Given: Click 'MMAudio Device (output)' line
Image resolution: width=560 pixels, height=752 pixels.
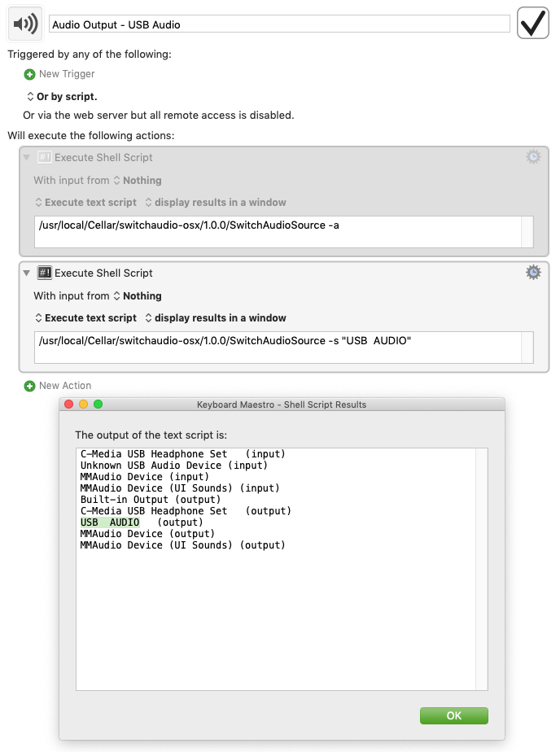Looking at the screenshot, I should click(x=147, y=534).
